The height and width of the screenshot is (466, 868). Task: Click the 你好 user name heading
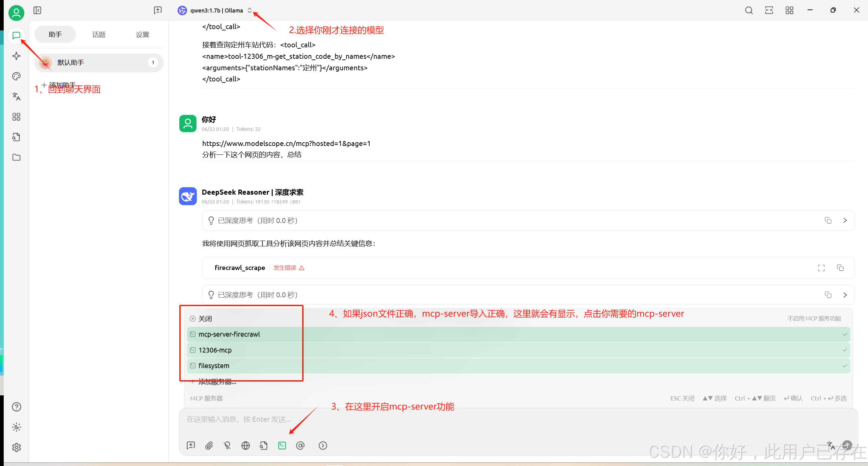coord(209,119)
